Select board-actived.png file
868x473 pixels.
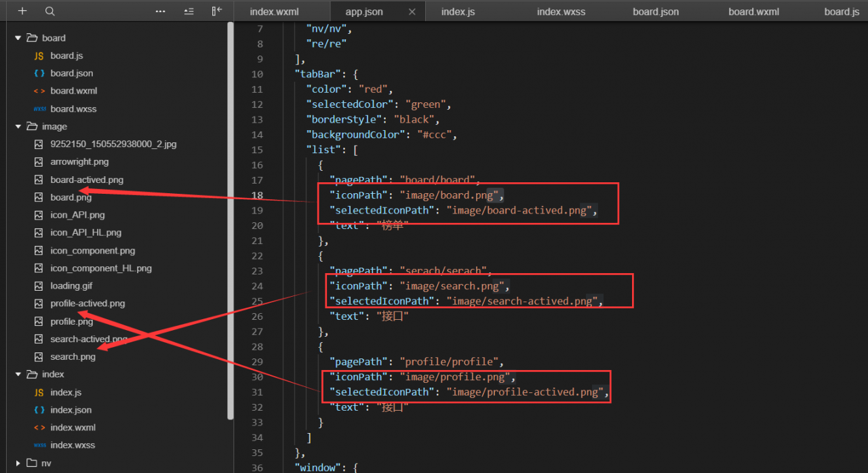87,180
